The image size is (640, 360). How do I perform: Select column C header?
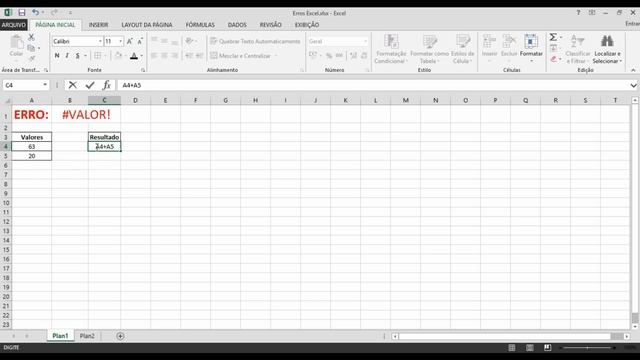[104, 100]
